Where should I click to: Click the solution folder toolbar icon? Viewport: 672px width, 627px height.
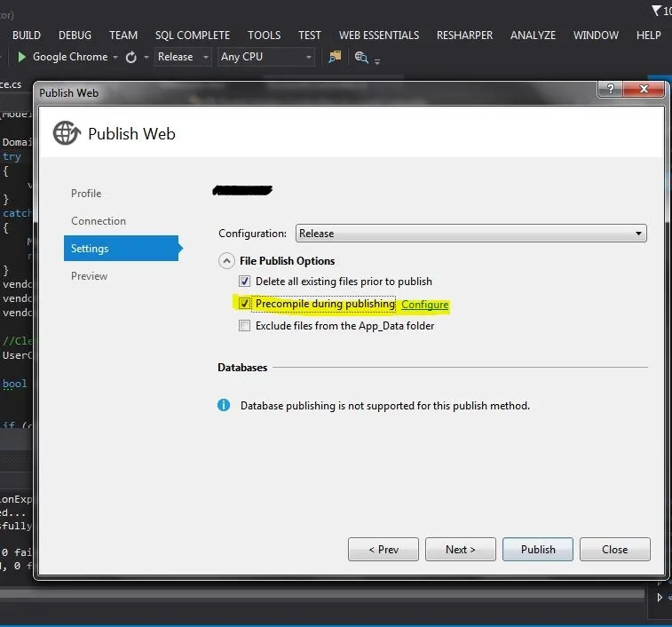[335, 57]
